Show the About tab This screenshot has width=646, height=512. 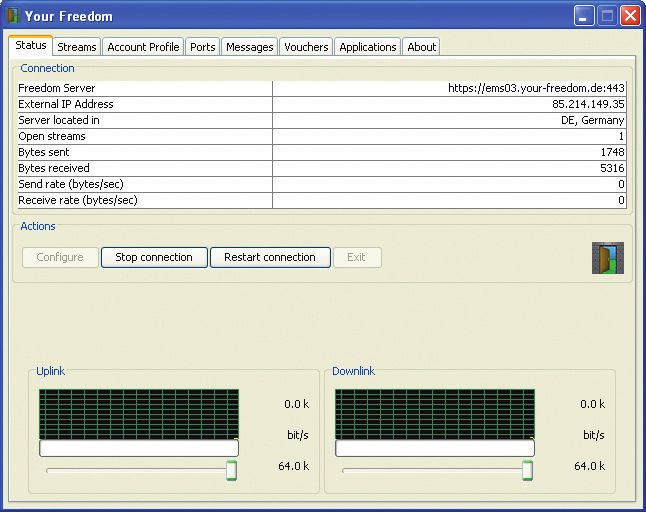coord(421,47)
